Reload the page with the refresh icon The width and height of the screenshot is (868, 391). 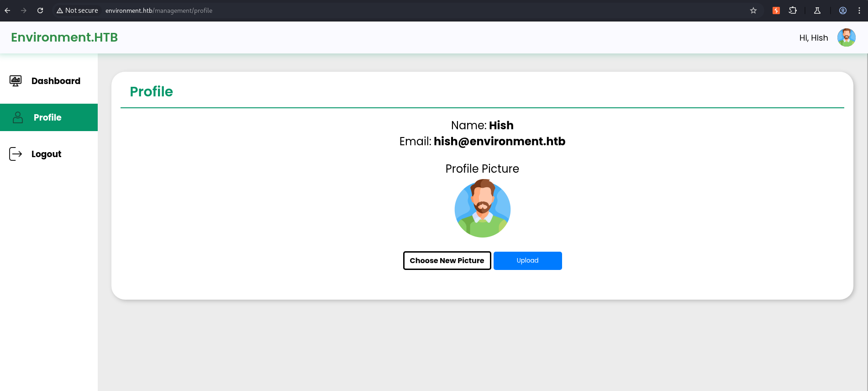[x=40, y=11]
